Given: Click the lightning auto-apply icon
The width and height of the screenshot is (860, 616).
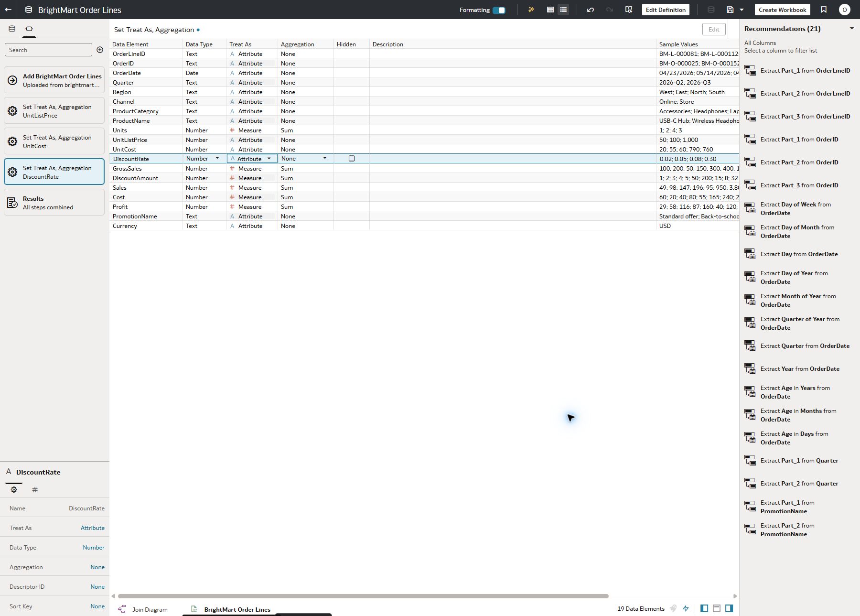Looking at the screenshot, I should tap(686, 608).
